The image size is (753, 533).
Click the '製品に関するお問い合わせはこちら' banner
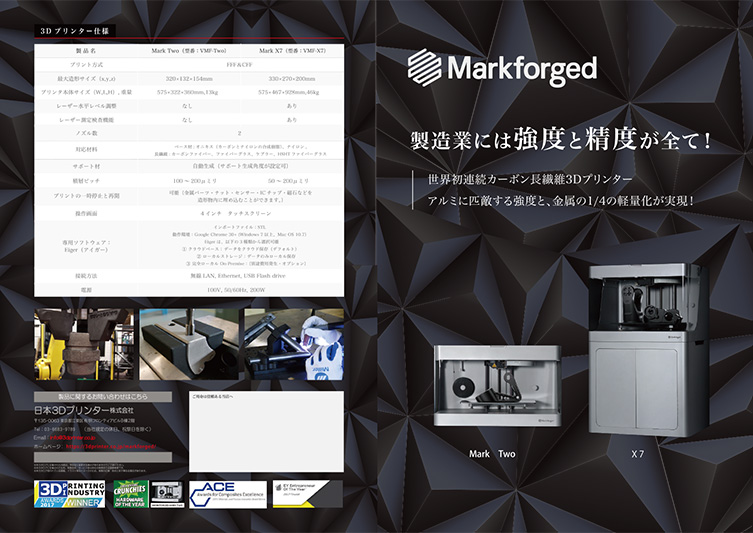coord(103,397)
